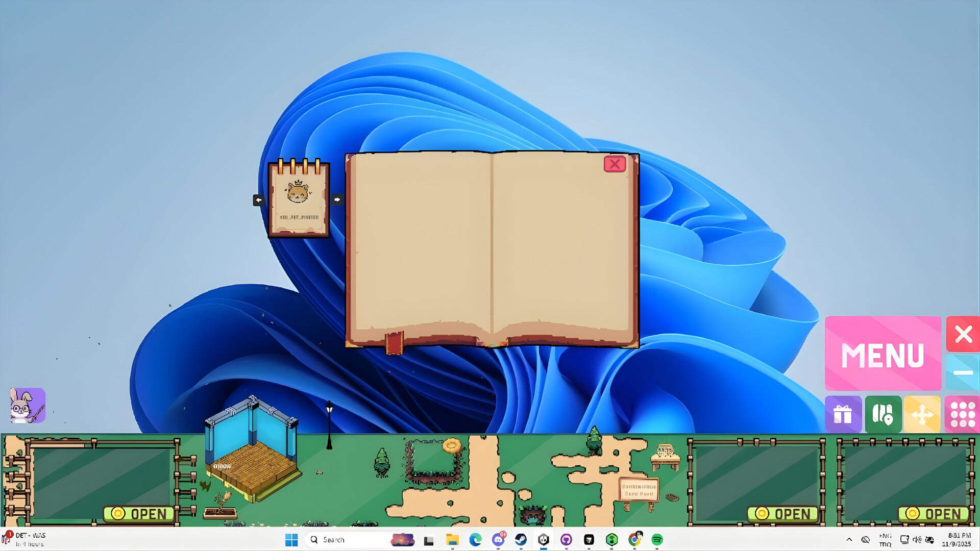Image resolution: width=980 pixels, height=551 pixels.
Task: Minimize the overlay with the blue minus
Action: pyautogui.click(x=964, y=372)
